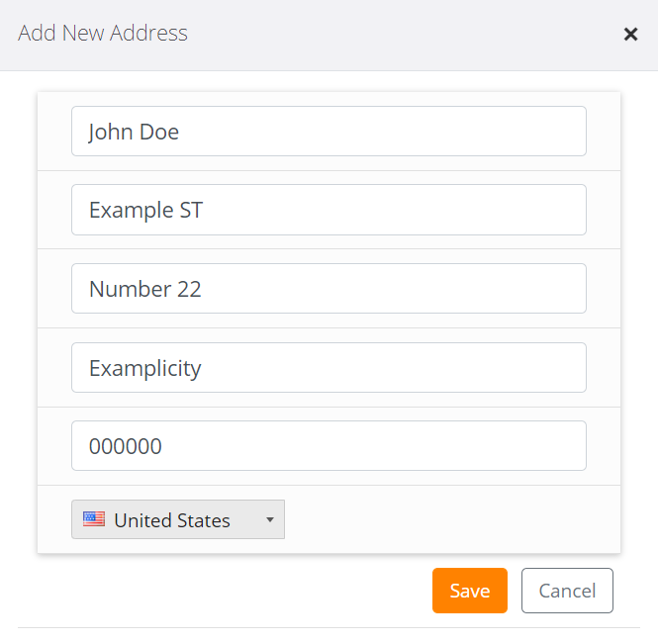The image size is (658, 644).
Task: Close the Add New Address dialog
Action: (x=630, y=35)
